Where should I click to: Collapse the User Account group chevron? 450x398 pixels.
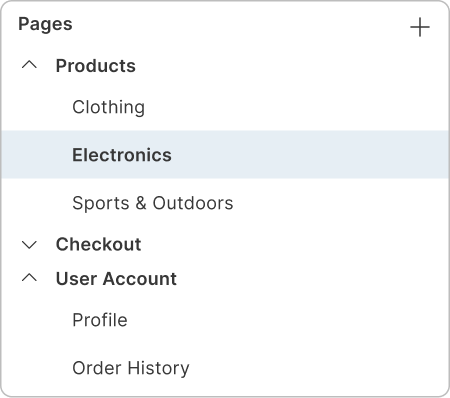click(29, 278)
